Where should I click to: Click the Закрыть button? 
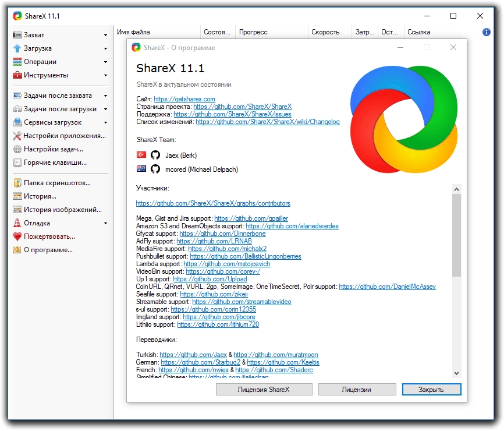coord(431,390)
